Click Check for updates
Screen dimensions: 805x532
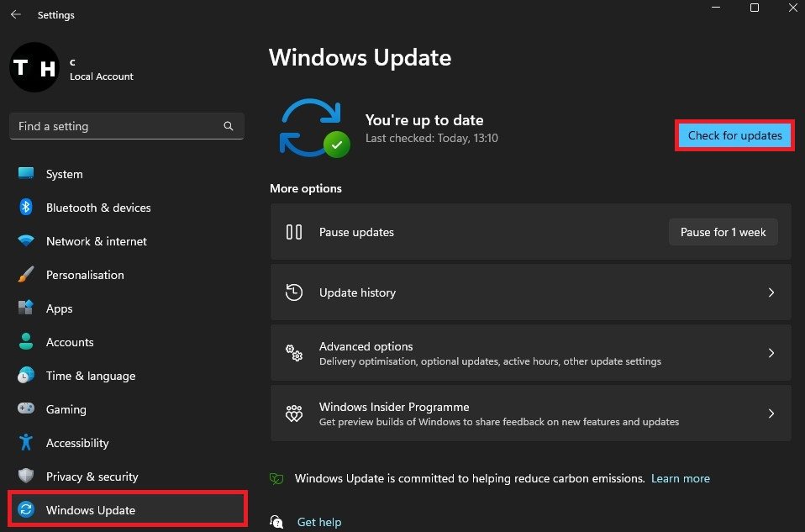(734, 135)
